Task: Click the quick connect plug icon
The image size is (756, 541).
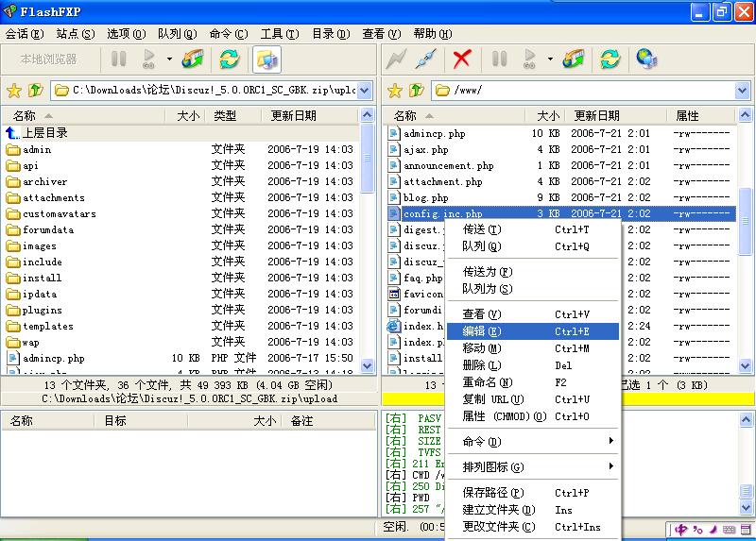Action: pyautogui.click(x=426, y=59)
